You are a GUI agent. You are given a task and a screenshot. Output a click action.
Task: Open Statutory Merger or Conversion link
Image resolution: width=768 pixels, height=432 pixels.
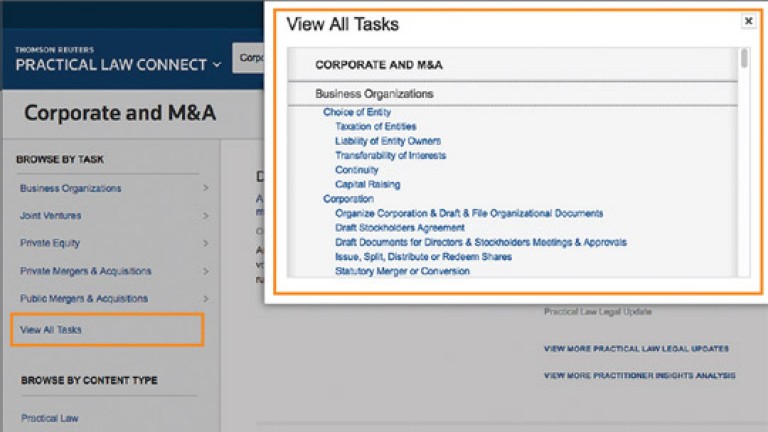tap(402, 271)
